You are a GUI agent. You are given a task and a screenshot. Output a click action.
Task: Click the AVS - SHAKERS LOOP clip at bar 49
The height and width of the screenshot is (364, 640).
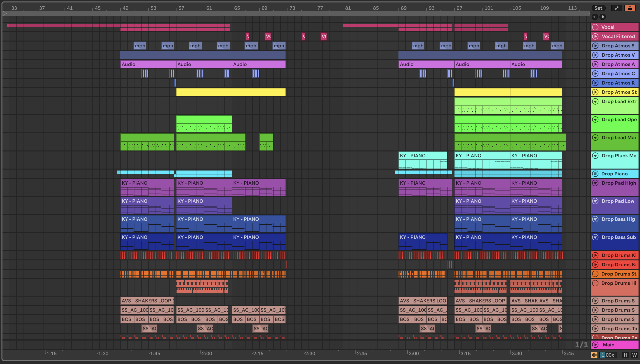pos(147,301)
